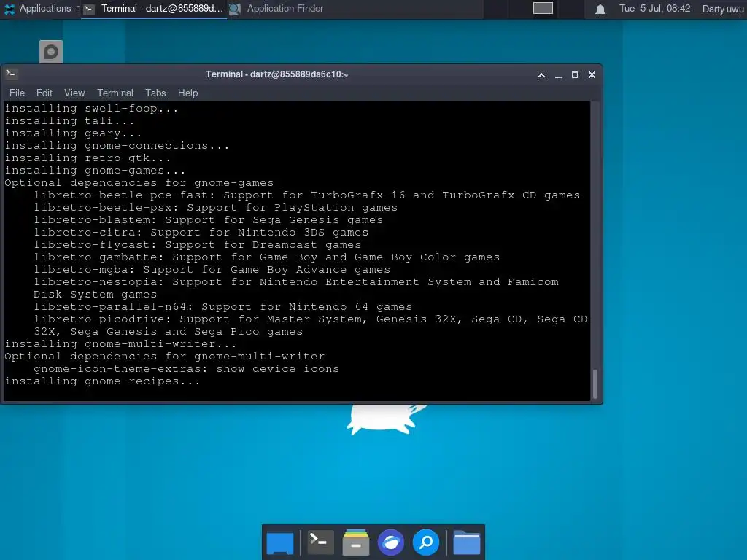Open the Edit menu in Terminal
The width and height of the screenshot is (747, 560).
click(x=44, y=93)
